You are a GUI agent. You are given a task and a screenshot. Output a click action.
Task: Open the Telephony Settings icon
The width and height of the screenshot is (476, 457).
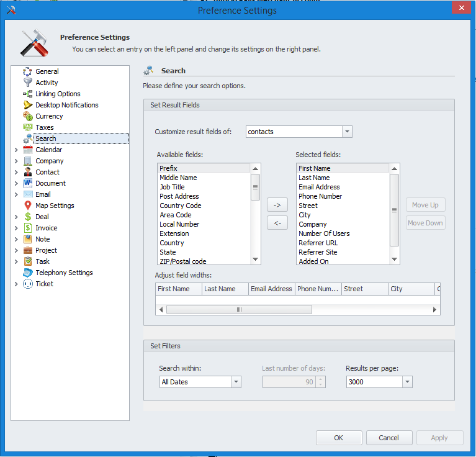pos(28,273)
